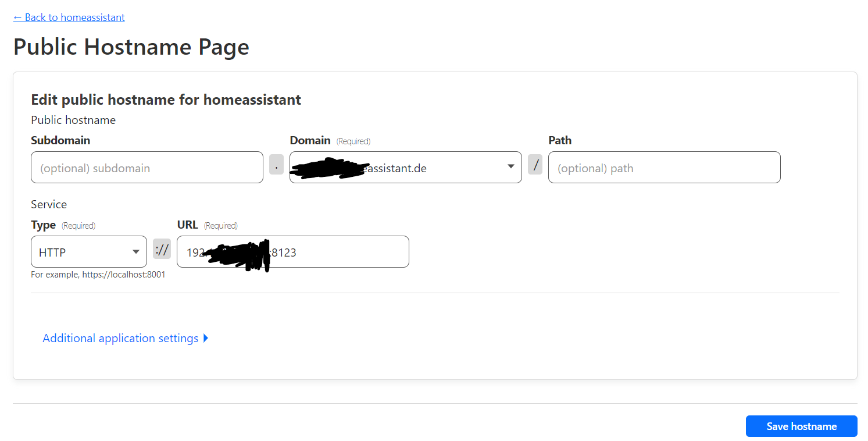This screenshot has width=868, height=441.
Task: Click the Back to homeassistant link
Action: [69, 17]
